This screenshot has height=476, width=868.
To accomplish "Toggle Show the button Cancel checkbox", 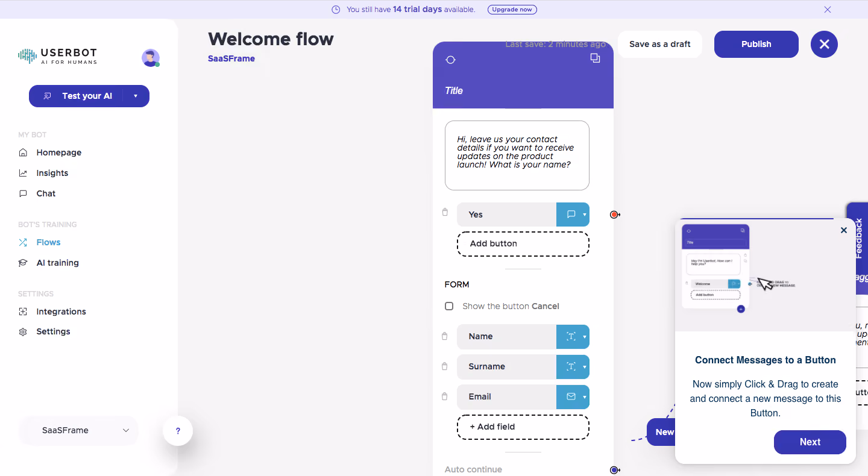I will pyautogui.click(x=449, y=306).
